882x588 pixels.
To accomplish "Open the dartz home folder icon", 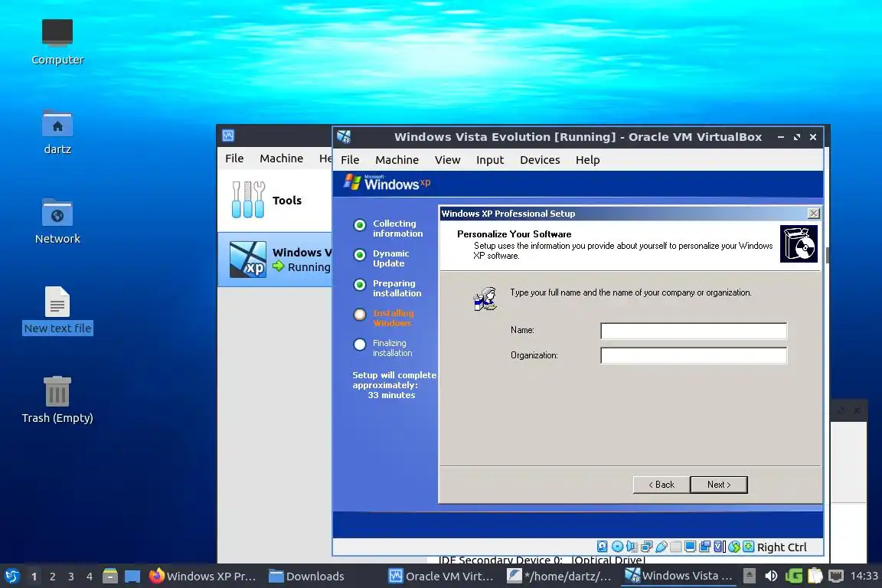I will 57,132.
